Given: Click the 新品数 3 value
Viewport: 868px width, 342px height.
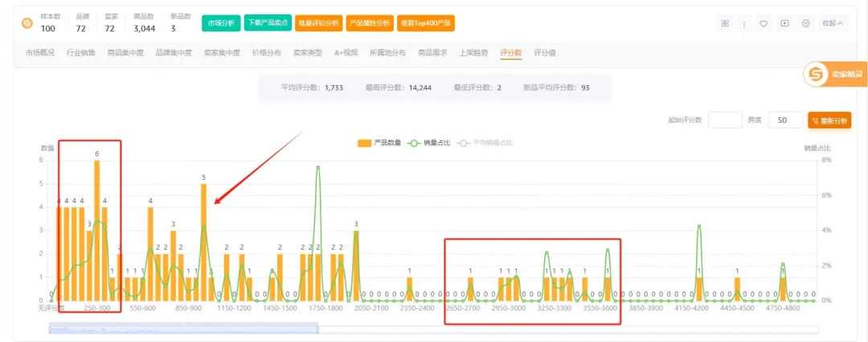Looking at the screenshot, I should (x=174, y=28).
